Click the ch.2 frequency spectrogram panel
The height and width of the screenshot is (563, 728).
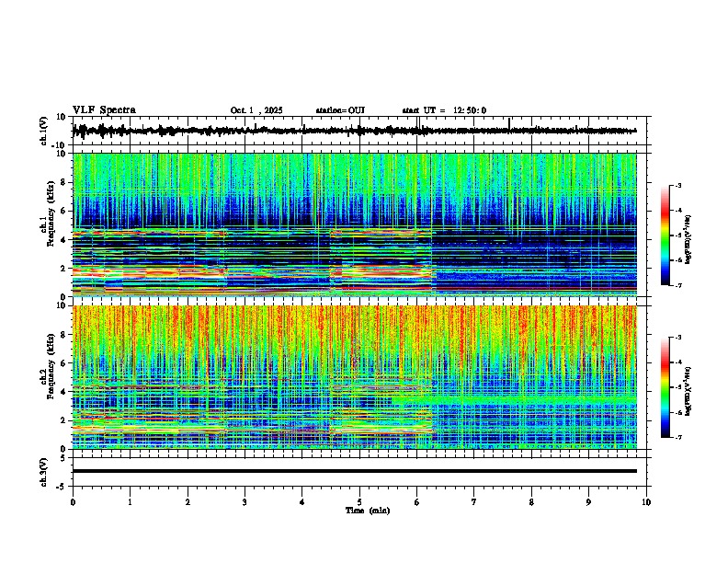pyautogui.click(x=355, y=377)
